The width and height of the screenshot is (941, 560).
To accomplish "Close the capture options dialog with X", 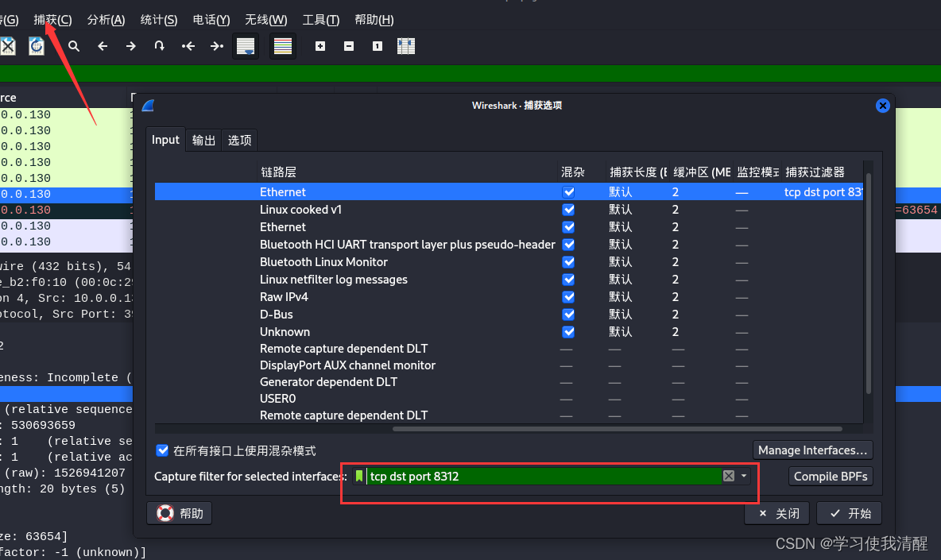I will 882,106.
